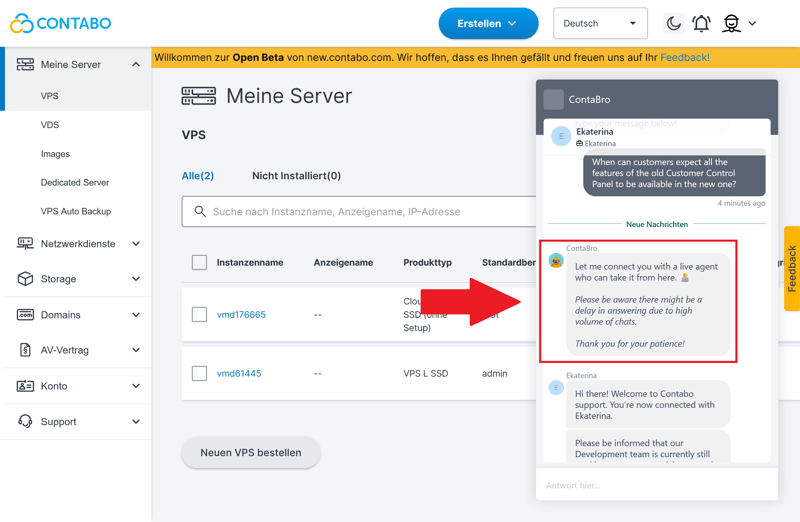Click the Contabo cloud logo

tap(22, 23)
